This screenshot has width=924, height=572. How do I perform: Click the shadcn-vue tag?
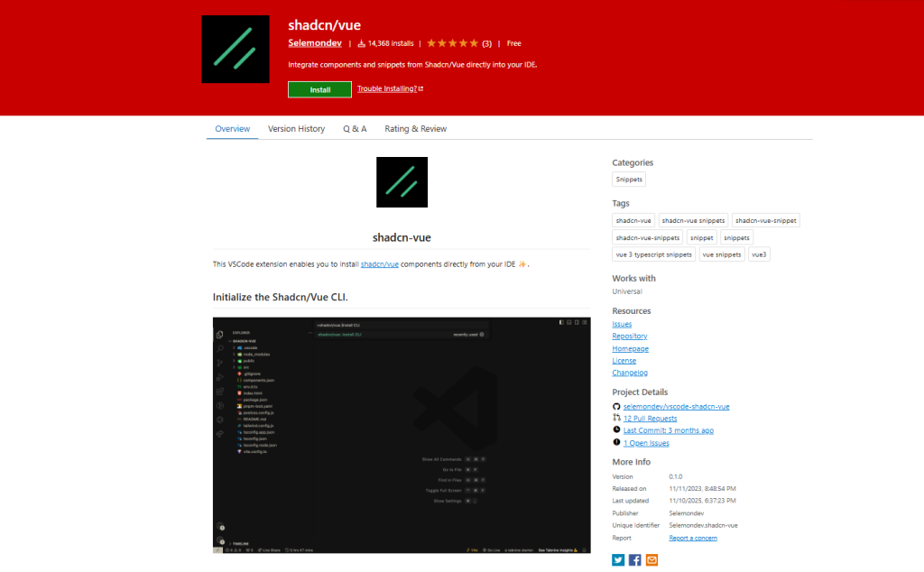(633, 220)
